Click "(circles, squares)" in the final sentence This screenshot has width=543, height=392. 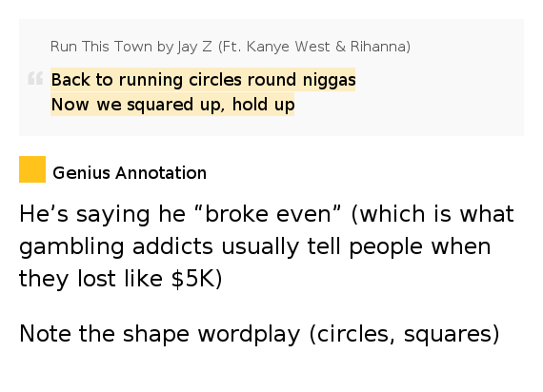pos(404,334)
